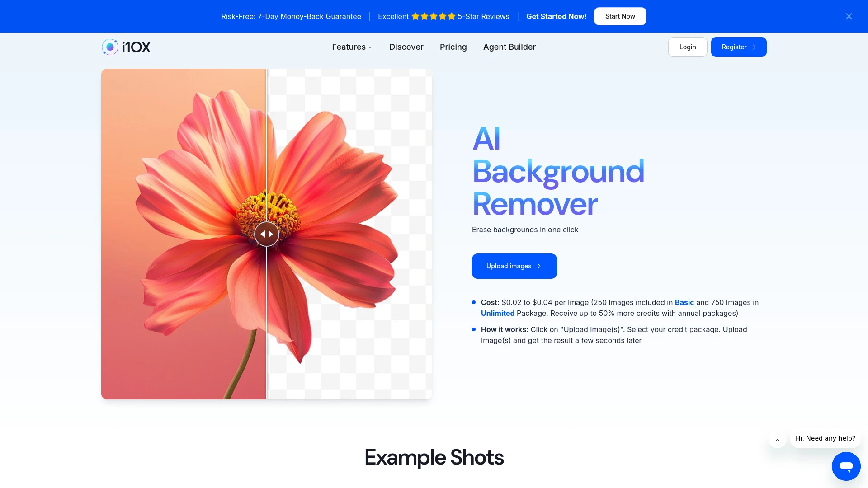Open the Agent Builder tab

pos(509,47)
